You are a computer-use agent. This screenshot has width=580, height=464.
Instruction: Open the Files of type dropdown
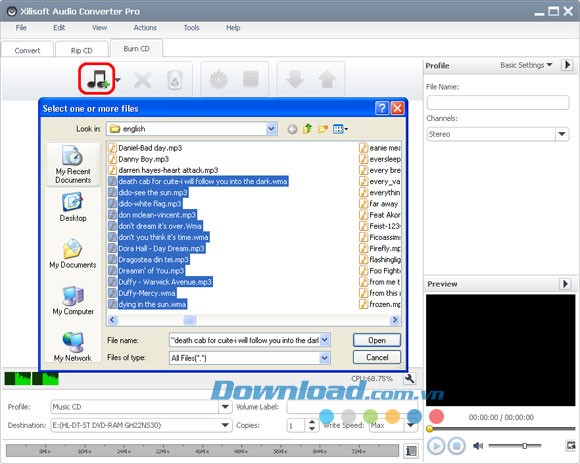324,358
